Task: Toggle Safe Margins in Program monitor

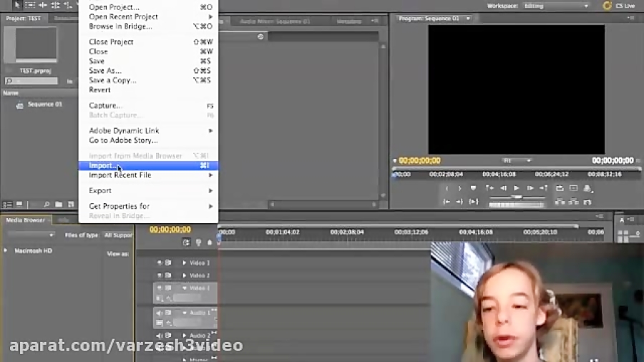Action: (573, 188)
